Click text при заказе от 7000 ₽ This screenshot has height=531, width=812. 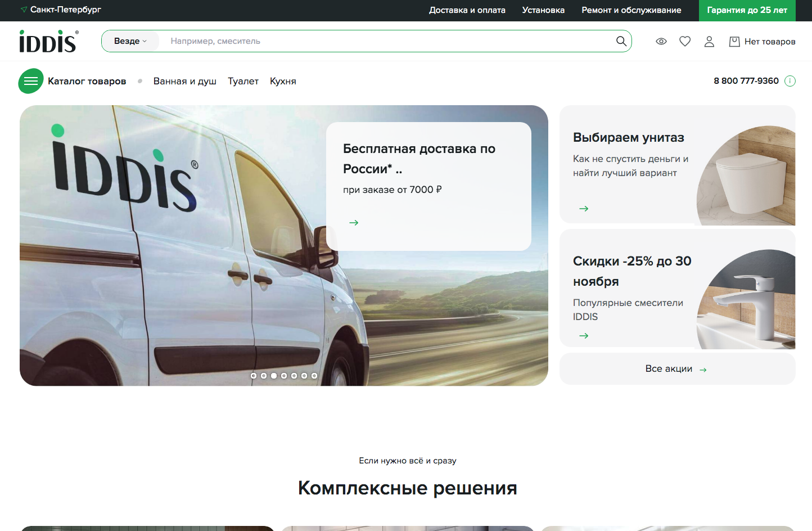(393, 190)
